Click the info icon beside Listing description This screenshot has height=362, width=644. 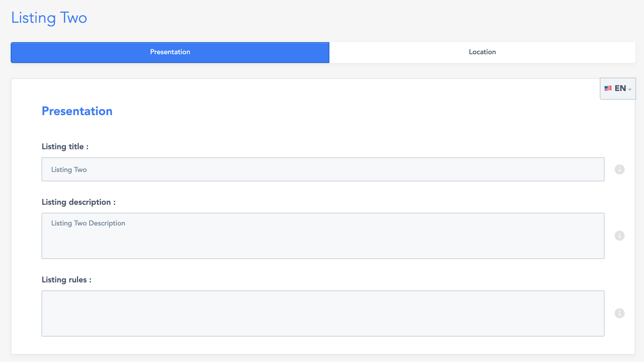(x=619, y=236)
